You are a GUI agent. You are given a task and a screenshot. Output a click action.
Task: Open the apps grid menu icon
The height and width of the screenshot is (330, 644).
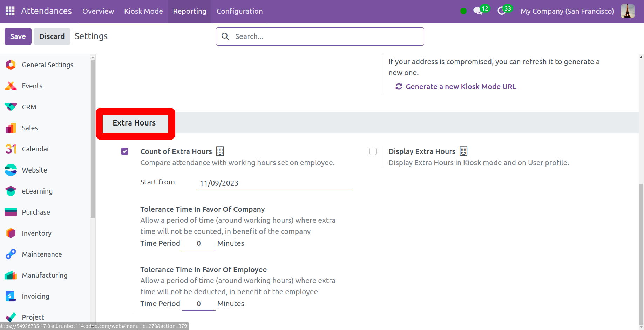tap(10, 11)
